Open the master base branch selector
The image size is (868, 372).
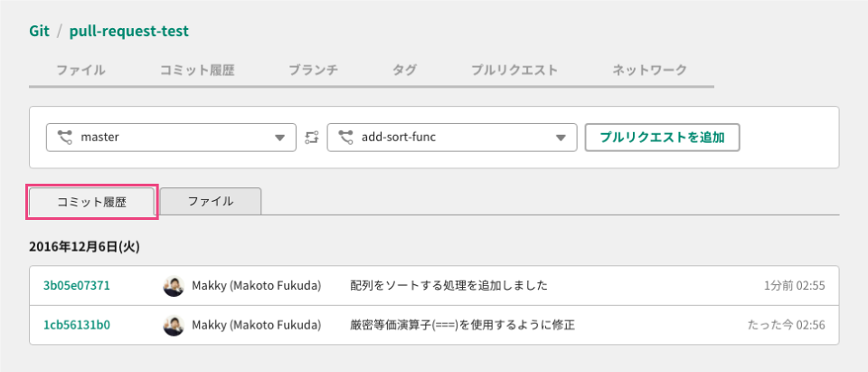(x=171, y=138)
